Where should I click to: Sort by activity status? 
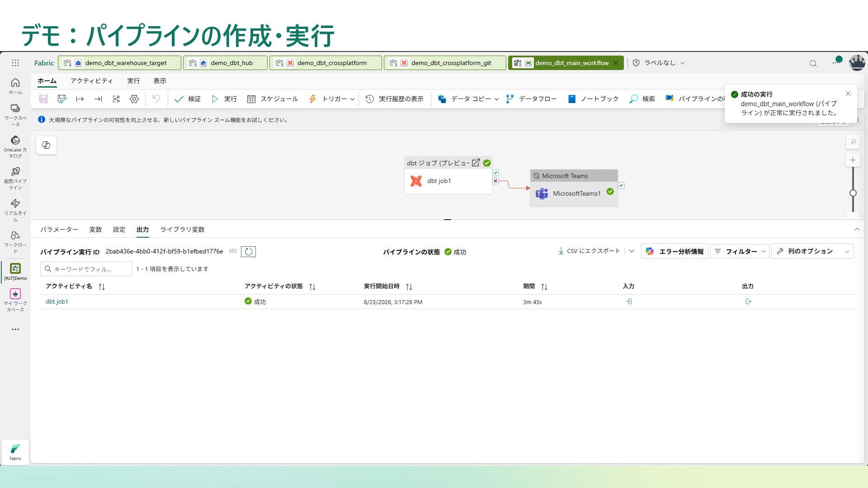pos(312,286)
